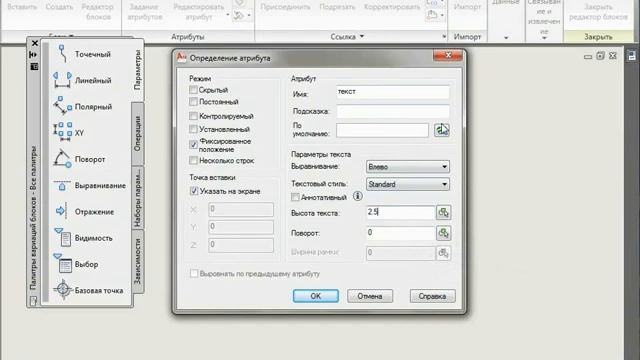Toggle the Установленный checkbox

pyautogui.click(x=193, y=129)
